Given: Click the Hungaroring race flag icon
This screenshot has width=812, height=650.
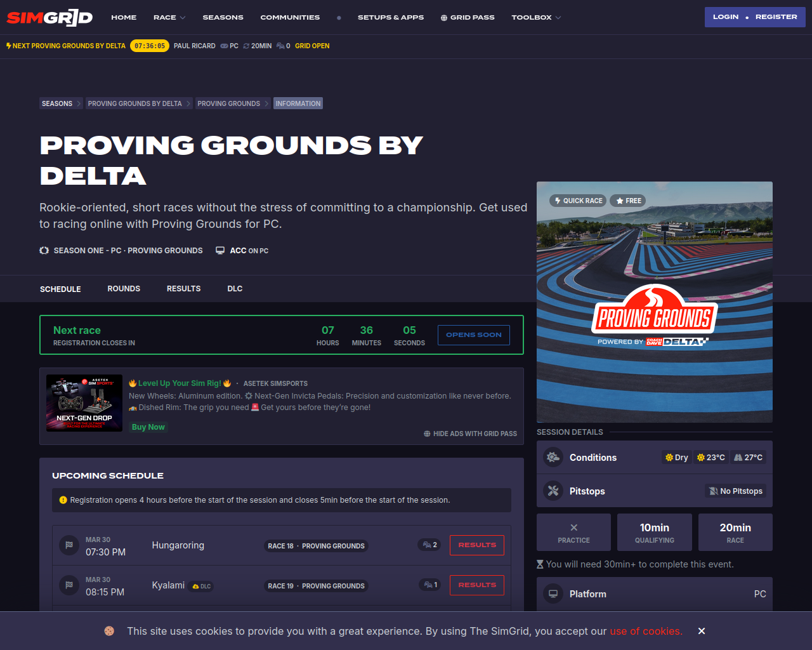Looking at the screenshot, I should coord(69,545).
